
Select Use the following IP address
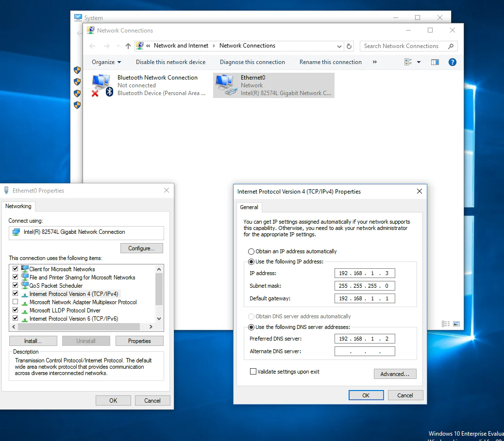252,262
